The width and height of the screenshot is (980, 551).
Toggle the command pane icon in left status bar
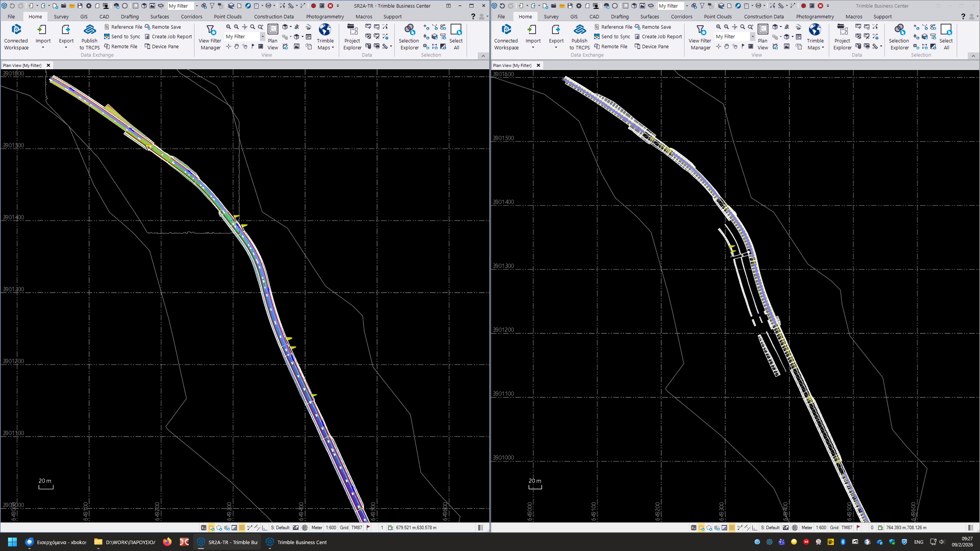click(x=204, y=528)
